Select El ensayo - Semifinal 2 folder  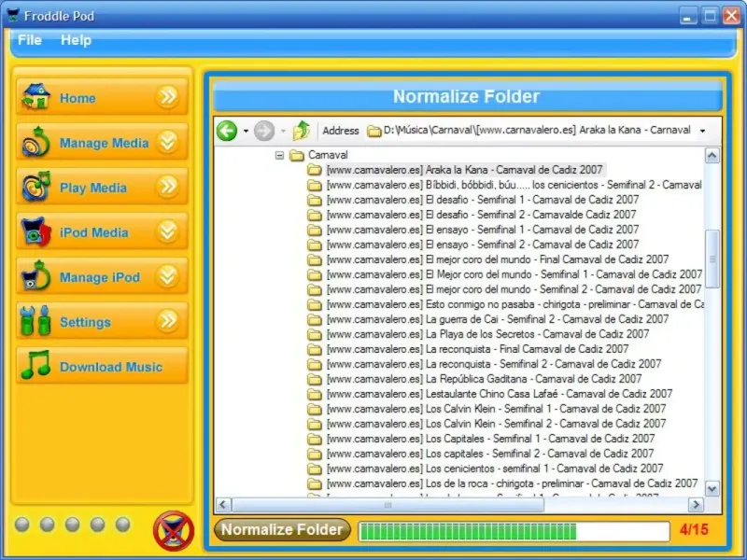(x=483, y=245)
